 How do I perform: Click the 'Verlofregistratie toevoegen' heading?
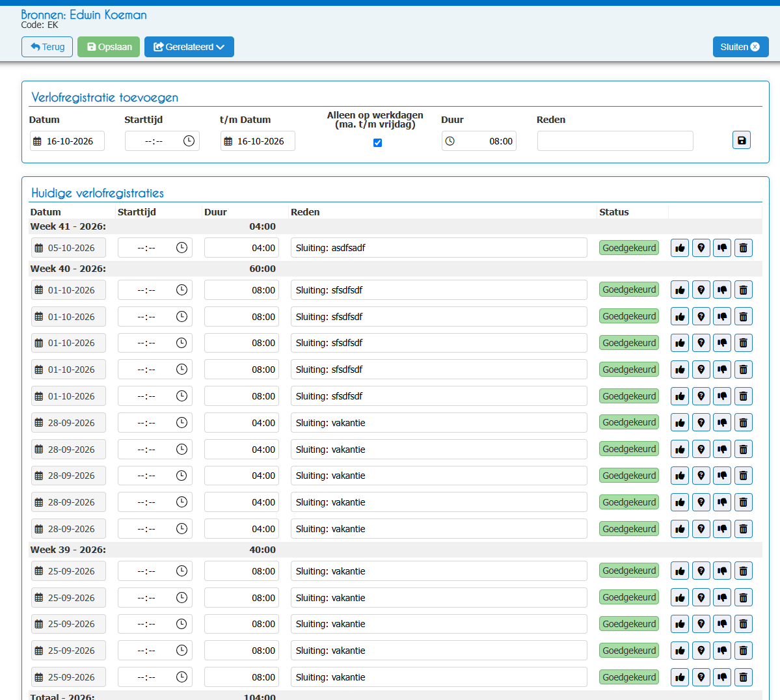(105, 98)
